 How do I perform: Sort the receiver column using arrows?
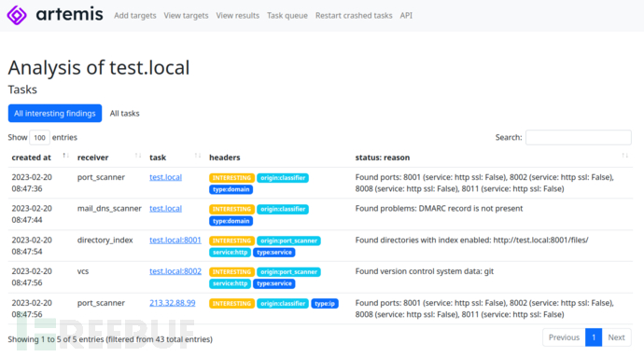click(x=138, y=156)
